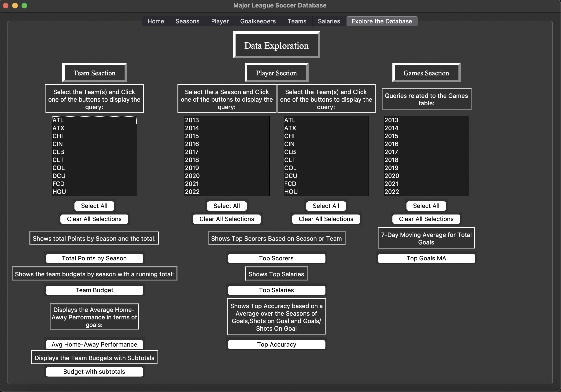Image resolution: width=561 pixels, height=392 pixels.
Task: Clear All Selections under Games season list
Action: pyautogui.click(x=426, y=219)
